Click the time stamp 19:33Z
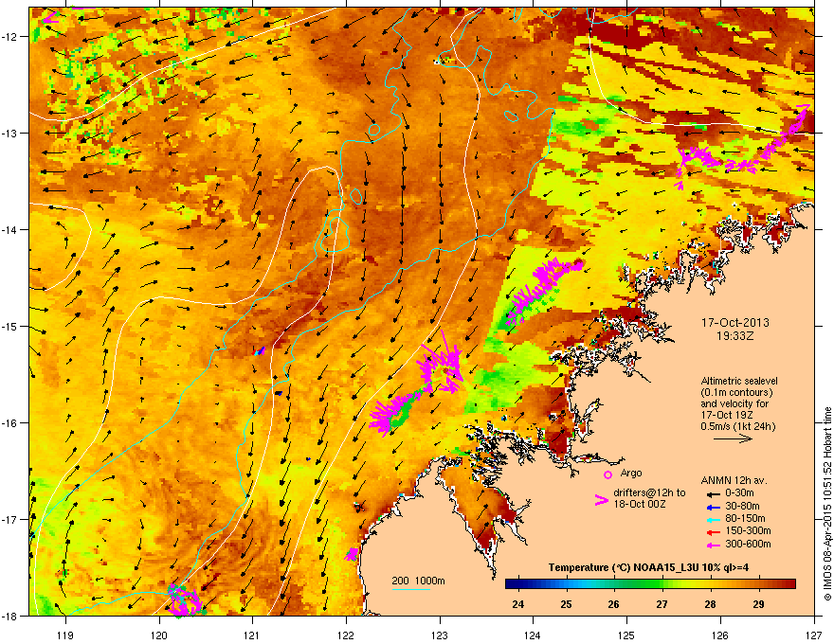Screen dimensions: 834x644 (x=734, y=336)
